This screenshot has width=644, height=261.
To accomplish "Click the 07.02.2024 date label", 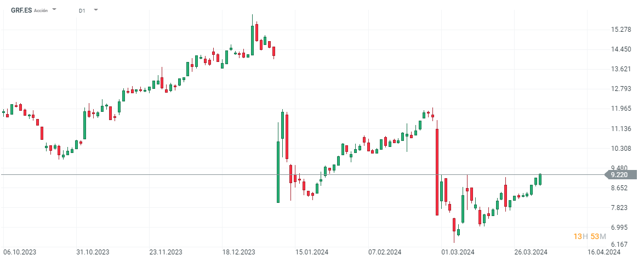I will (x=385, y=252).
